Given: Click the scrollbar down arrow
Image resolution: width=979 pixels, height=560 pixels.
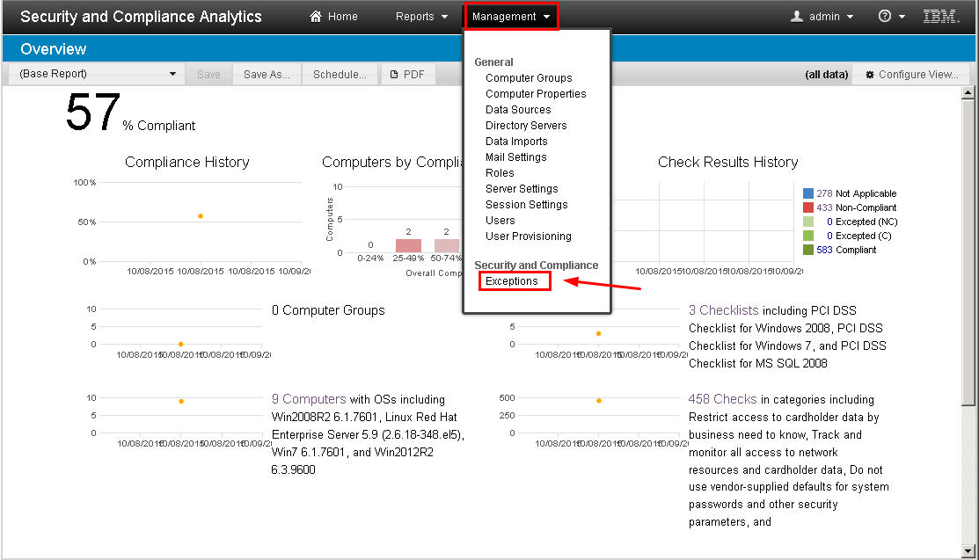Looking at the screenshot, I should tap(968, 551).
